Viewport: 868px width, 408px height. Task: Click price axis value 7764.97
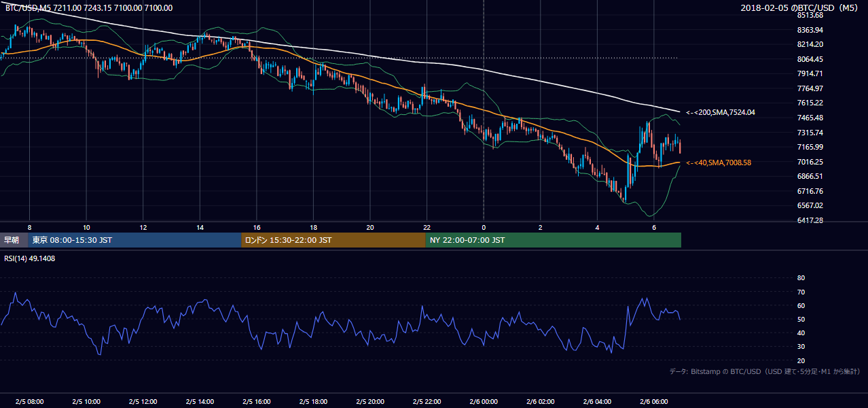tap(810, 88)
